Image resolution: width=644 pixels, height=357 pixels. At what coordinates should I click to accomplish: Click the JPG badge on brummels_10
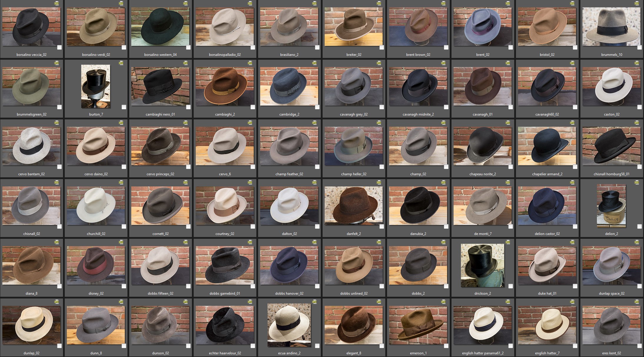pos(637,4)
